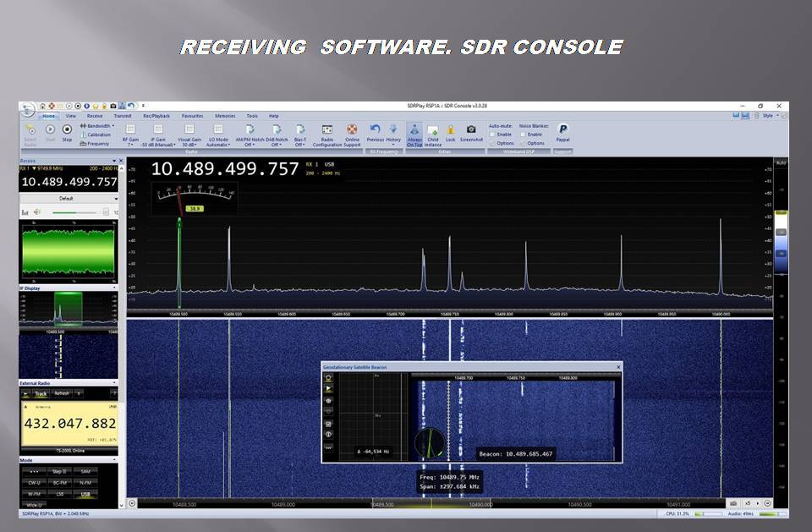
Task: Open the Receive ribbon tab
Action: pos(95,116)
